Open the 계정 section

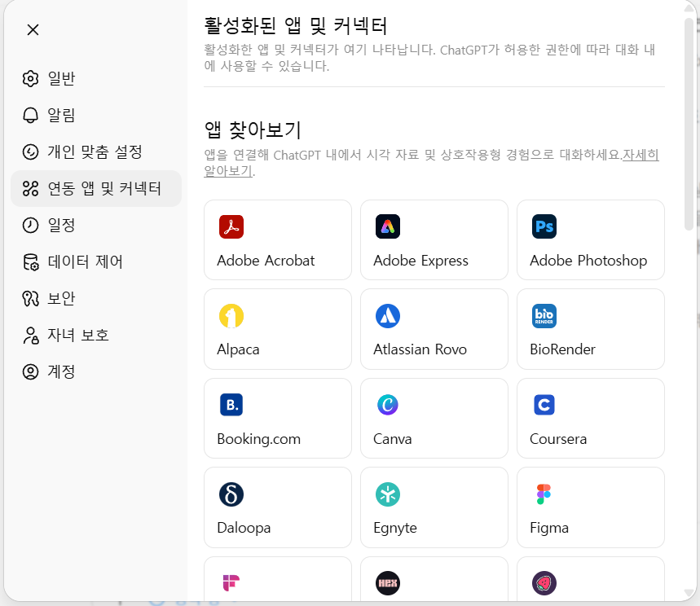[96, 371]
